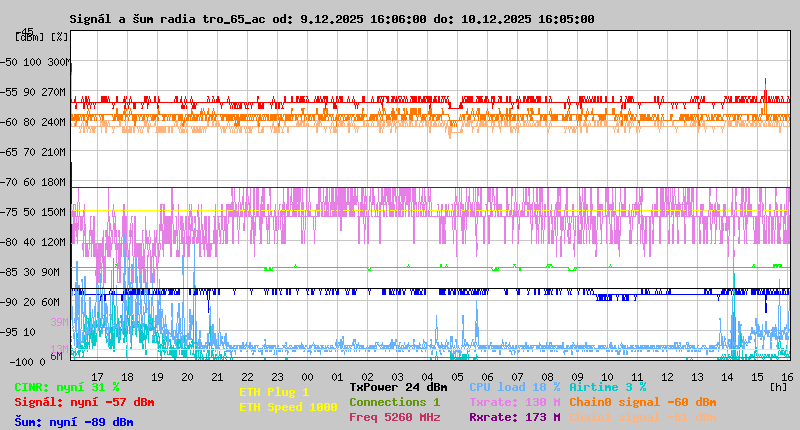Click the pink '39M' axis marker
Screen dimensions: 800x430
[x=59, y=322]
